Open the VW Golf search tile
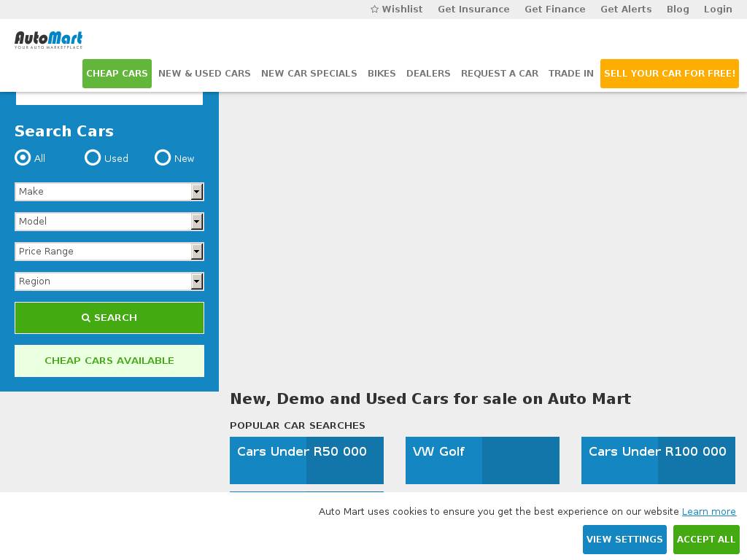 click(482, 461)
